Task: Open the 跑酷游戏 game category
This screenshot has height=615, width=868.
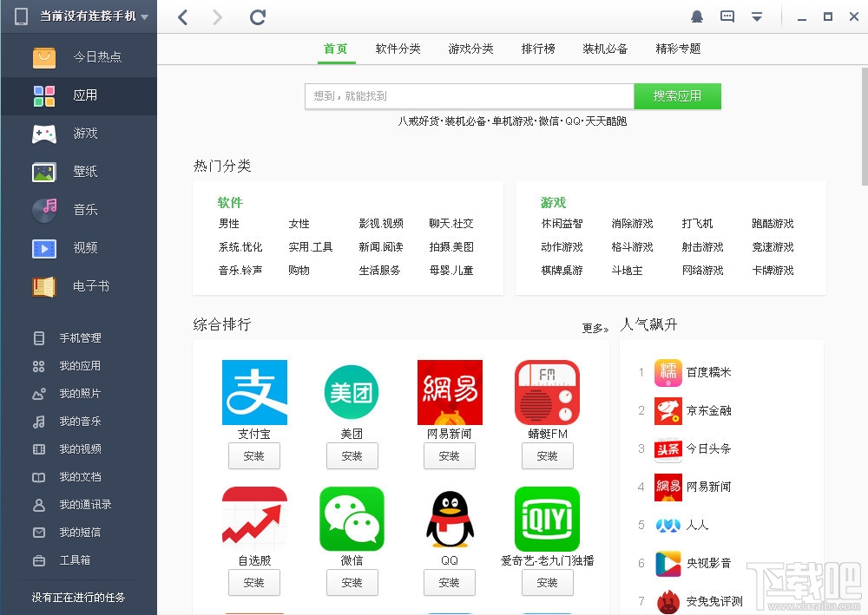Action: [773, 224]
